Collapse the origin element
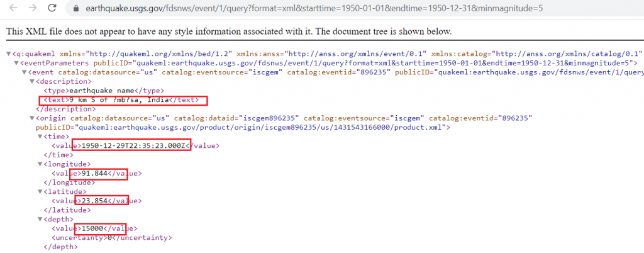The height and width of the screenshot is (253, 644). 32,118
